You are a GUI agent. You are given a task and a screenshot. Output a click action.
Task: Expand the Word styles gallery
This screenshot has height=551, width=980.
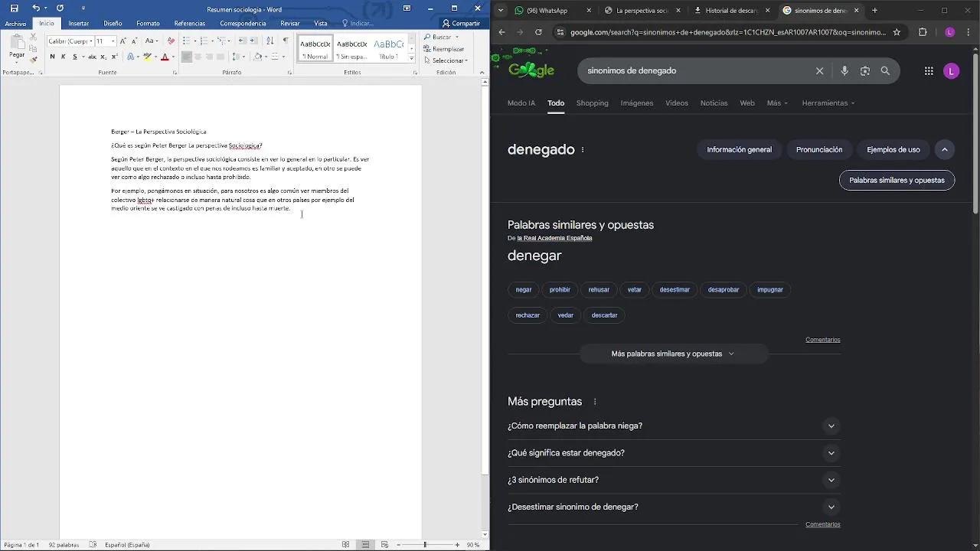[411, 58]
